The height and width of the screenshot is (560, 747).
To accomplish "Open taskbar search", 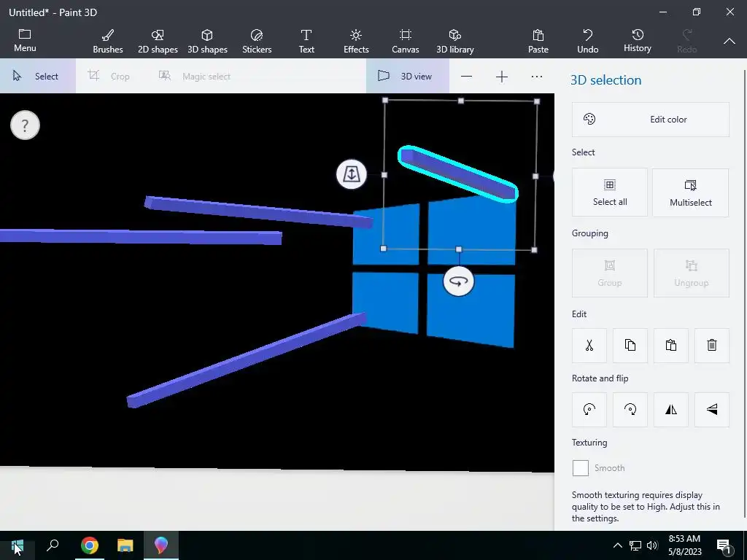I will 53,545.
